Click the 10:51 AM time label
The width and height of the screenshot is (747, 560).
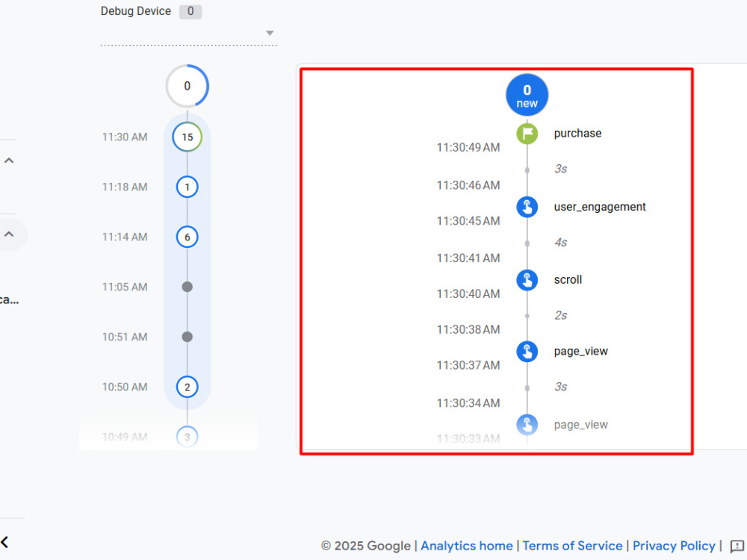coord(124,337)
